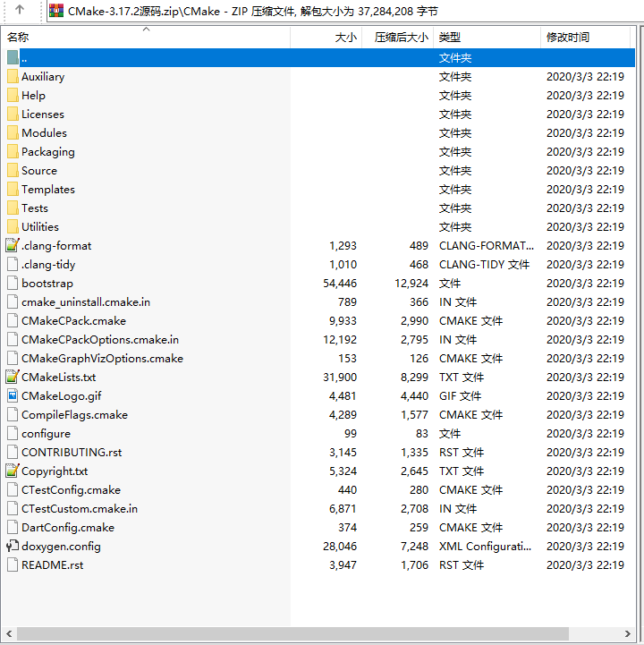Screen dimensions: 644x645
Task: Click the CMakeCPack.cmake file icon
Action: (13, 321)
